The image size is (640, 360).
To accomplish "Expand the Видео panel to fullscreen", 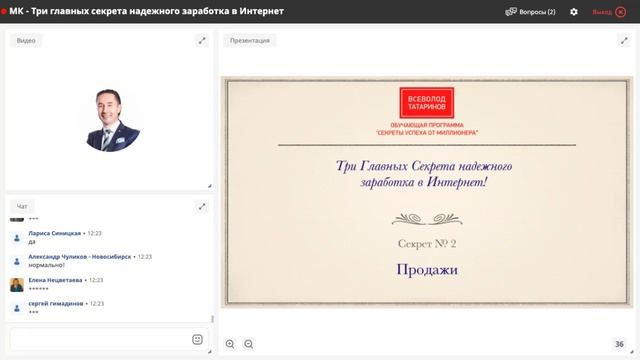I will (x=202, y=40).
